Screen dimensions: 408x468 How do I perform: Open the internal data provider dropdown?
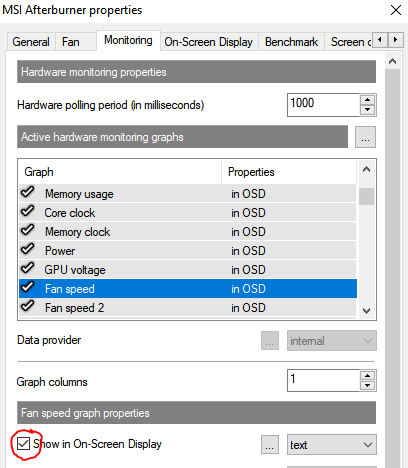tap(332, 341)
